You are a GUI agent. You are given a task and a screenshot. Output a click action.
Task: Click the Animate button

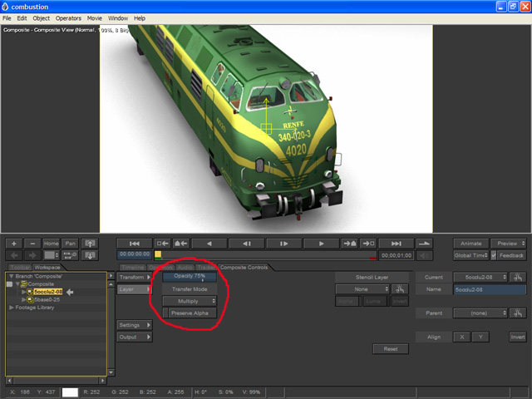pos(469,244)
